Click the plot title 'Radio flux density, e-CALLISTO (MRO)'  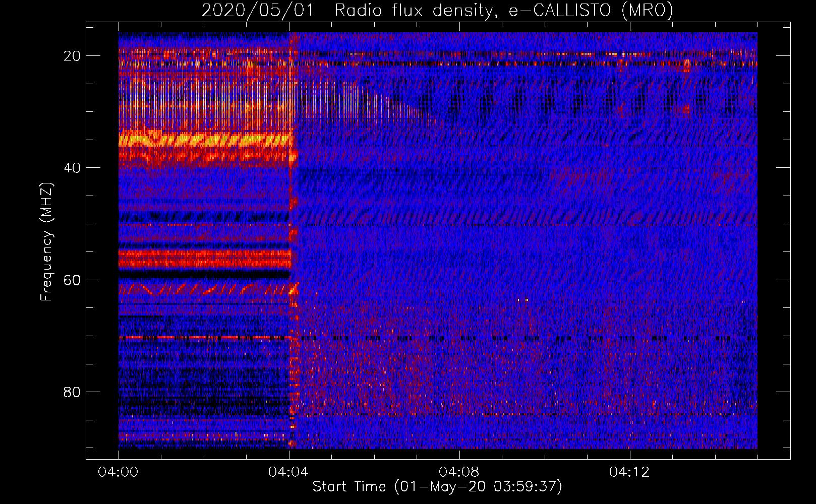coord(504,10)
